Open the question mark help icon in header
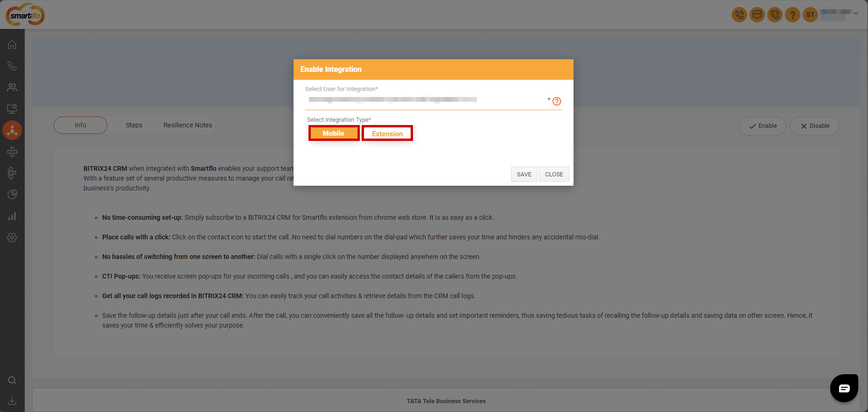This screenshot has width=868, height=412. (x=792, y=15)
